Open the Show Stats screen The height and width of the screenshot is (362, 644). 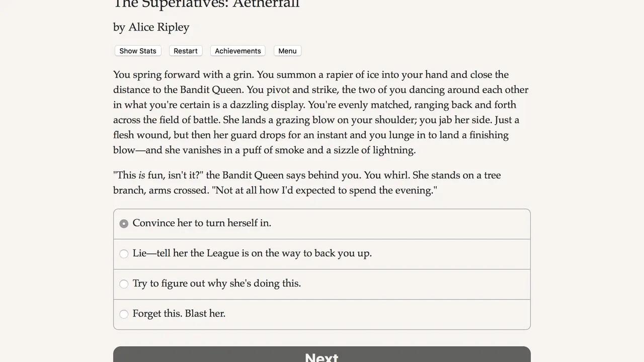[x=138, y=51]
